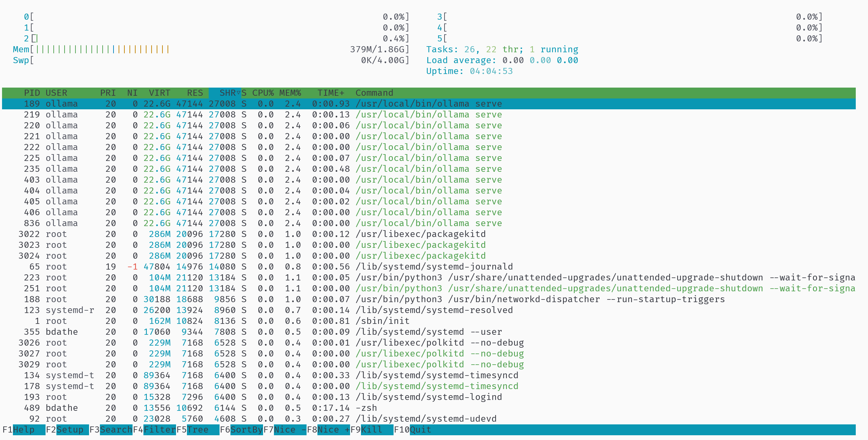Image resolution: width=868 pixels, height=440 pixels.
Task: Click the F9 Kill button
Action: (372, 429)
